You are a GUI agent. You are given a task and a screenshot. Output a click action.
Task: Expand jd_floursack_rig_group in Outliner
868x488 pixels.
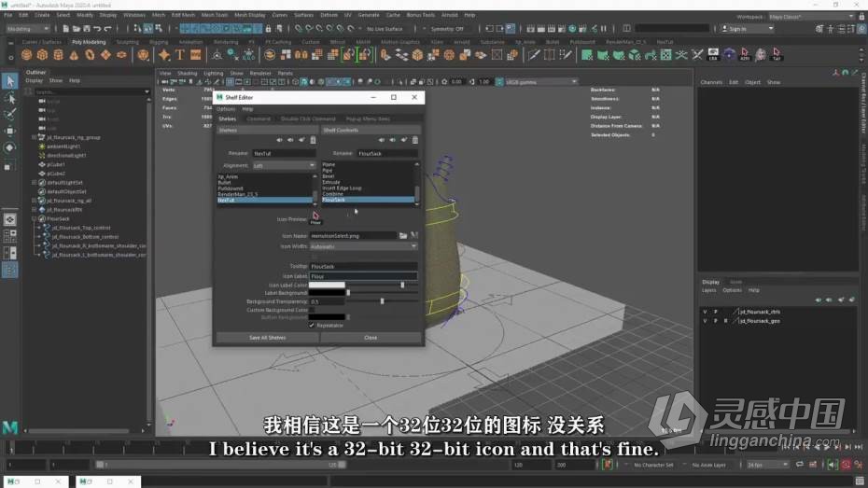[34, 137]
